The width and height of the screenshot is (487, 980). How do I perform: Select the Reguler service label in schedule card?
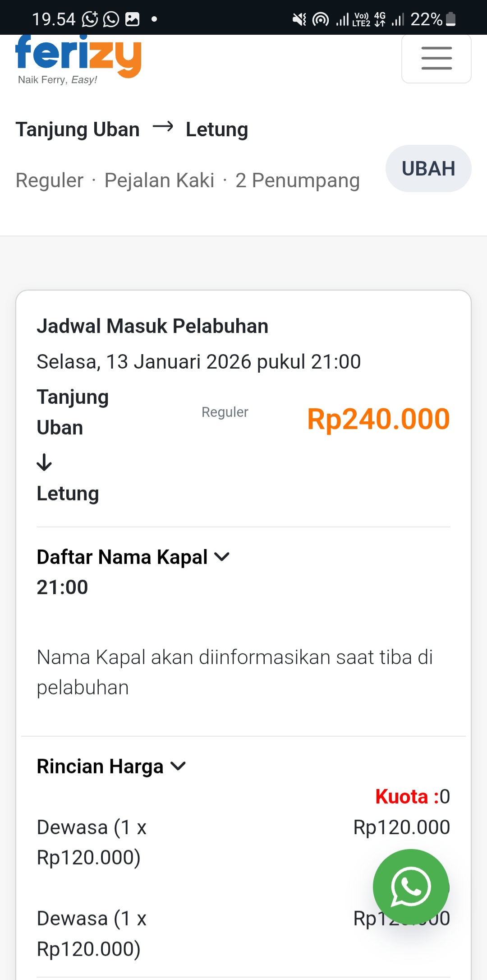point(225,412)
